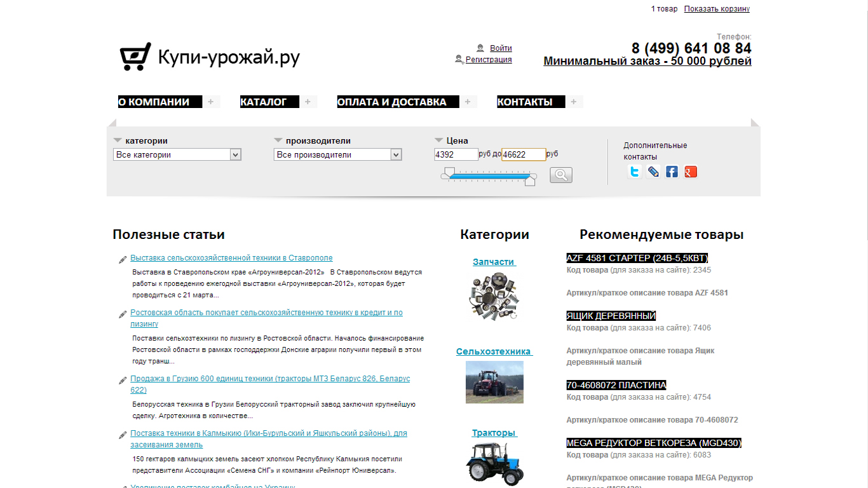Open article Выставка сельскохозяйственной техники в Ставрополе
The image size is (868, 488).
(231, 258)
